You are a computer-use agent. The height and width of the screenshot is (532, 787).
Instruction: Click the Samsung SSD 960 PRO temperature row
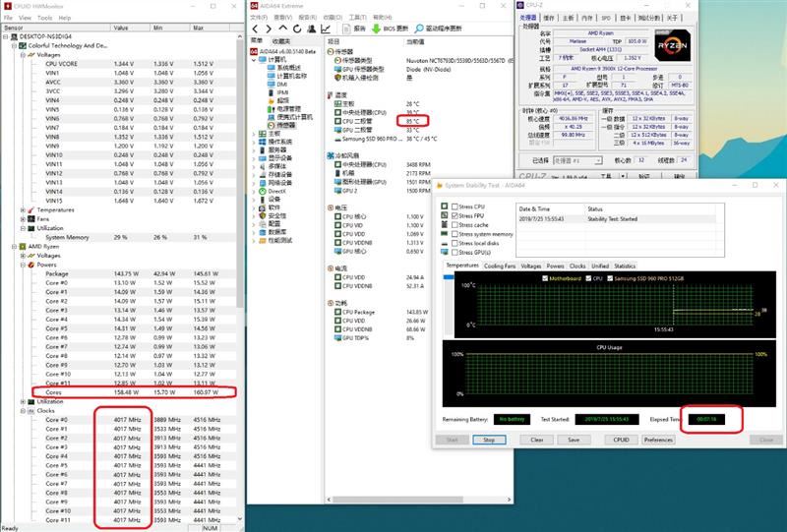point(386,139)
